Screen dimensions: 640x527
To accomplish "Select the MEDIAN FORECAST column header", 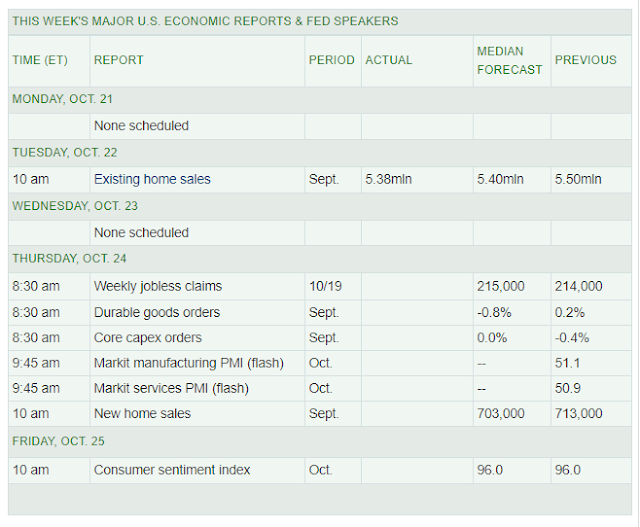I will 509,60.
